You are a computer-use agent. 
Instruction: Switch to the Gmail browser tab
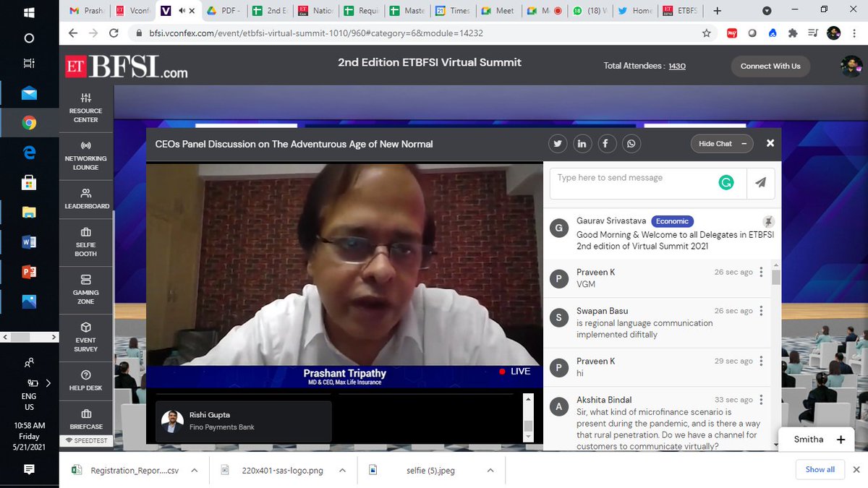pos(85,11)
